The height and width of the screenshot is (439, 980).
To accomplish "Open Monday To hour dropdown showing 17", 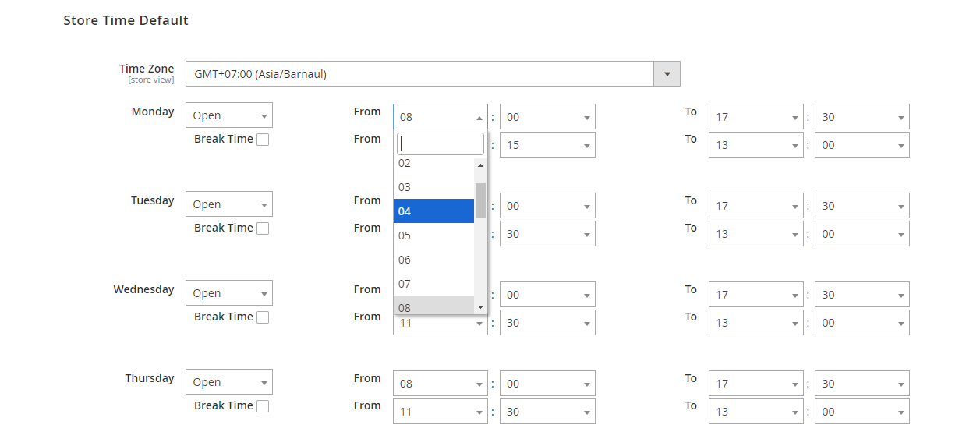I will 755,117.
